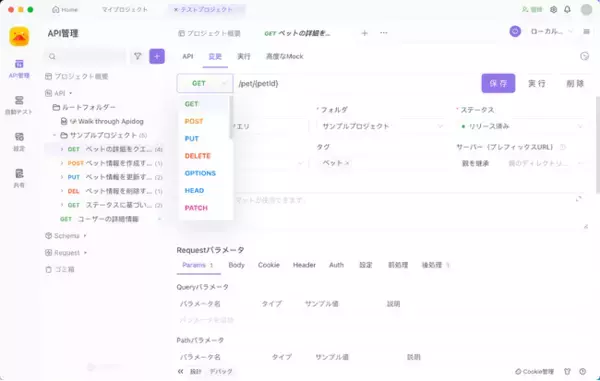Open 設定 in the left sidebar
The width and height of the screenshot is (600, 381).
[19, 142]
